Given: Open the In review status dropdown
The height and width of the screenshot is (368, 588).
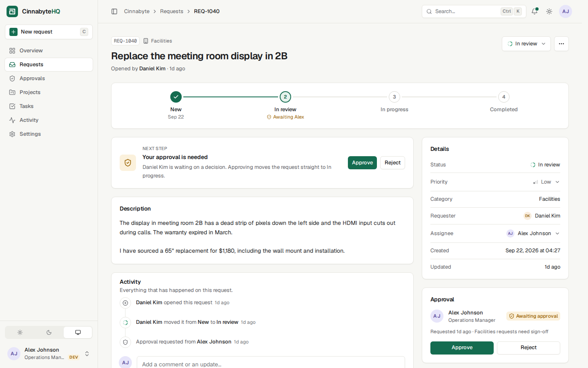Looking at the screenshot, I should click(526, 44).
